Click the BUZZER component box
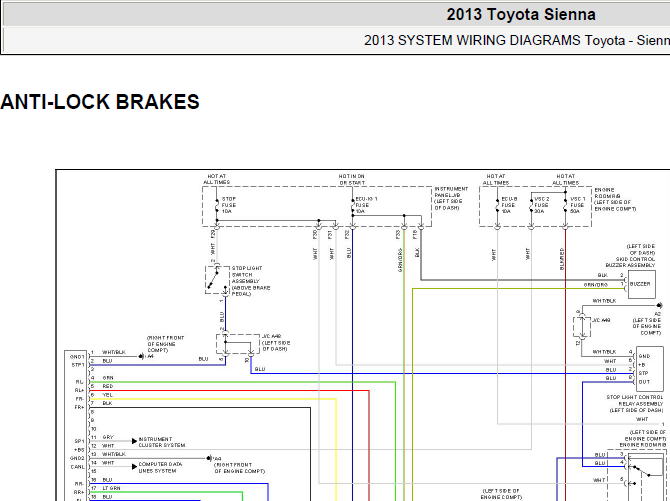The image size is (670, 501). (641, 284)
